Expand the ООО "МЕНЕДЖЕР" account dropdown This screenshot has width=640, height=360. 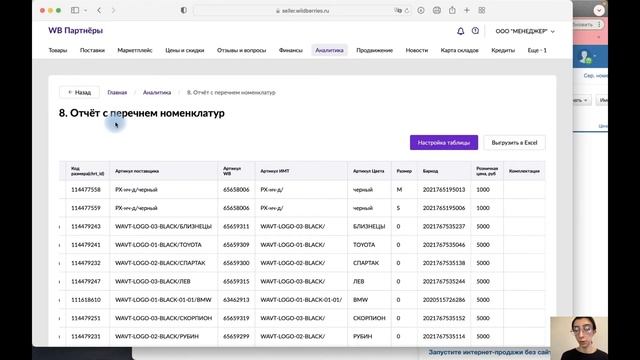click(525, 31)
